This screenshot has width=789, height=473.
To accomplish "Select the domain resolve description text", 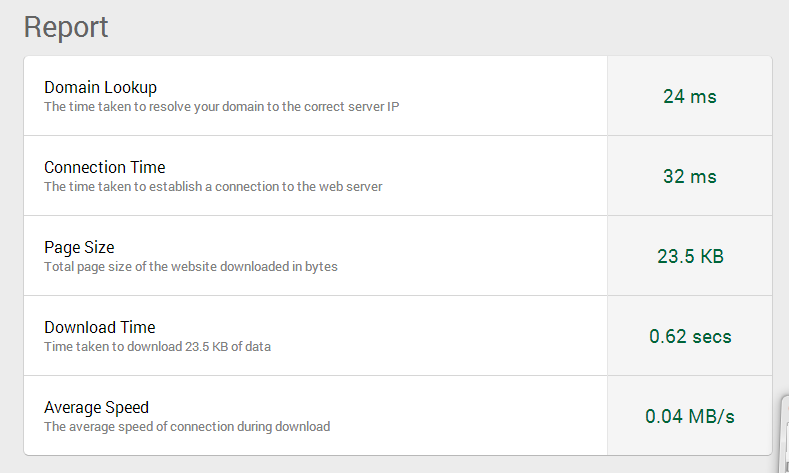I will [x=221, y=107].
